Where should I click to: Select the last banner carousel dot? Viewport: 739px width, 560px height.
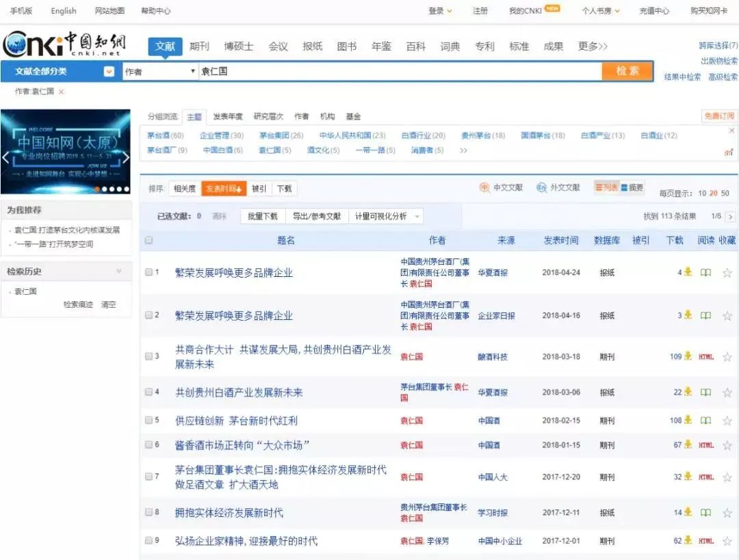[127, 189]
